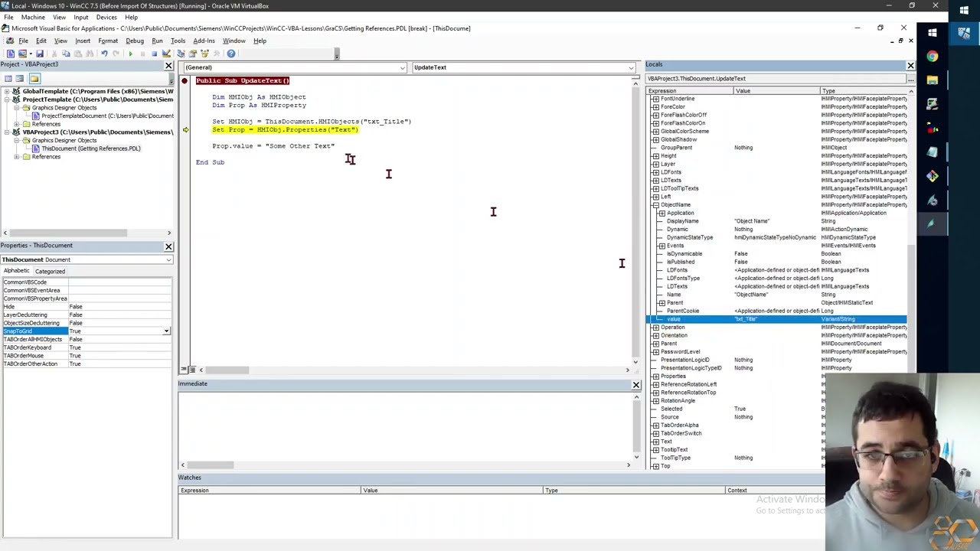Click the Expression column header in Locals

click(691, 91)
